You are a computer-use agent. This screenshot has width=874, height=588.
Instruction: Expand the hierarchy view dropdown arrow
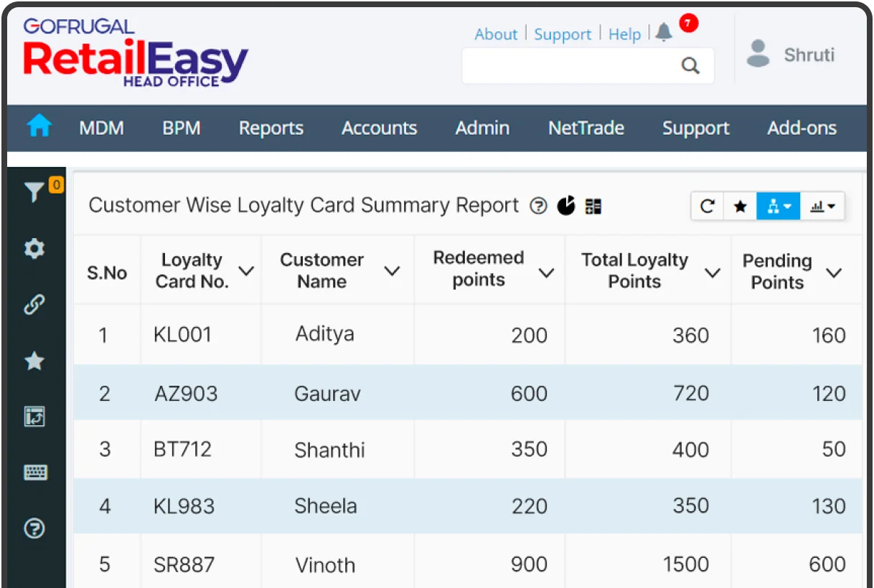click(787, 206)
